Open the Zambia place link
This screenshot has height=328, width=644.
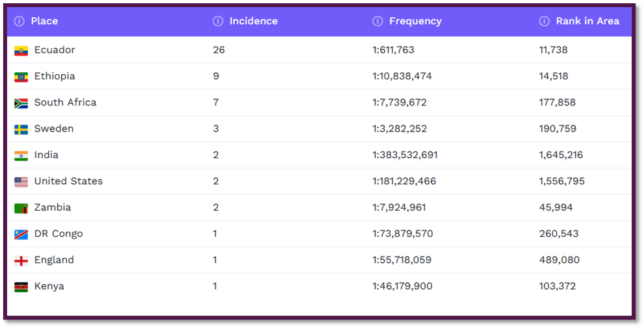(x=53, y=208)
